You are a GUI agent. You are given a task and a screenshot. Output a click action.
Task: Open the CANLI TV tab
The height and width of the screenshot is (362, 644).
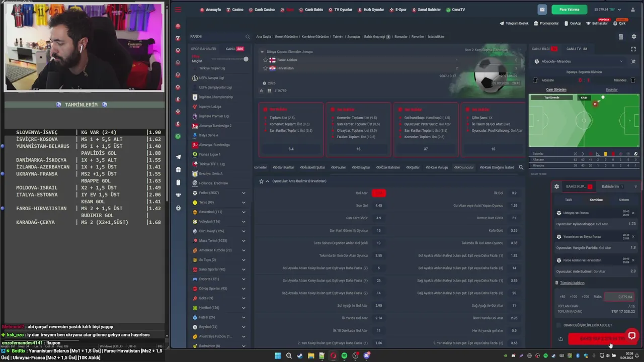pos(577,49)
